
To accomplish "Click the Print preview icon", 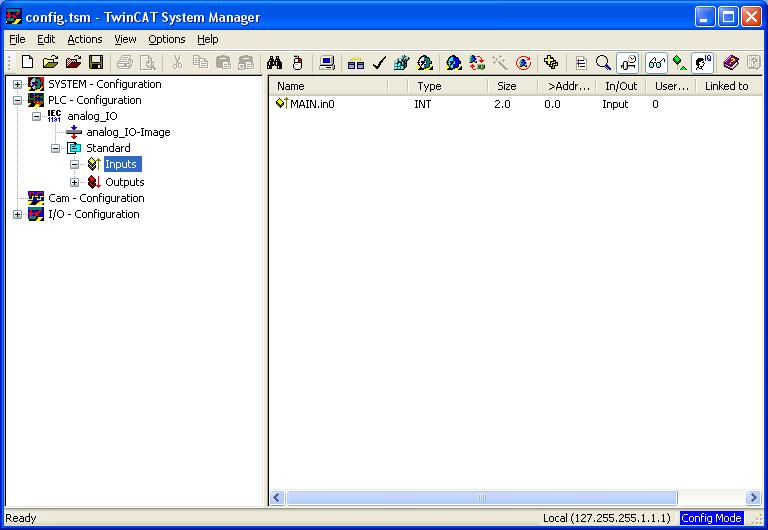I will 148,62.
